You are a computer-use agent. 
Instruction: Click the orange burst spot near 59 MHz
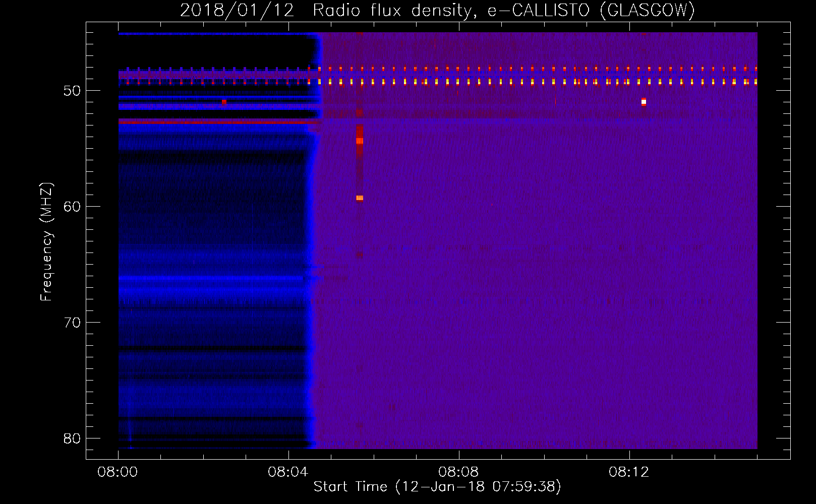pos(360,198)
